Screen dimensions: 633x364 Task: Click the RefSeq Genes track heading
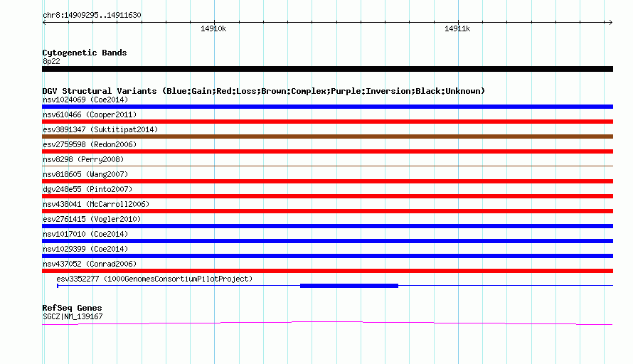(72, 308)
